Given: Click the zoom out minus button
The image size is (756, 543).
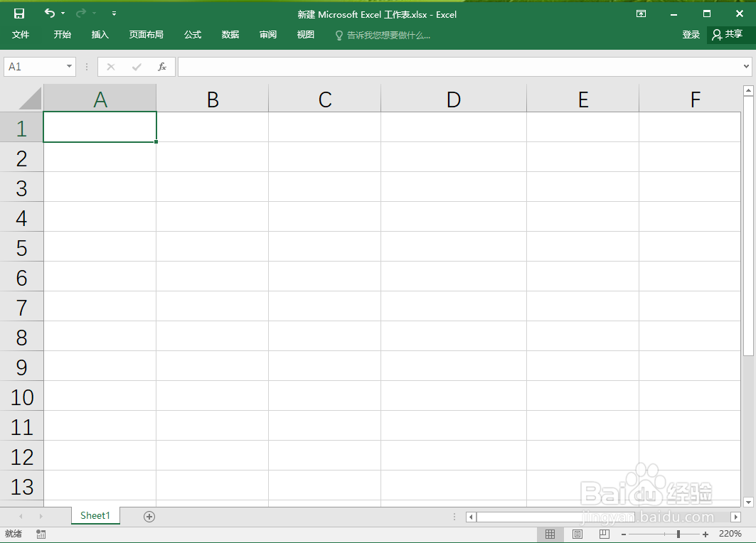Looking at the screenshot, I should click(624, 534).
